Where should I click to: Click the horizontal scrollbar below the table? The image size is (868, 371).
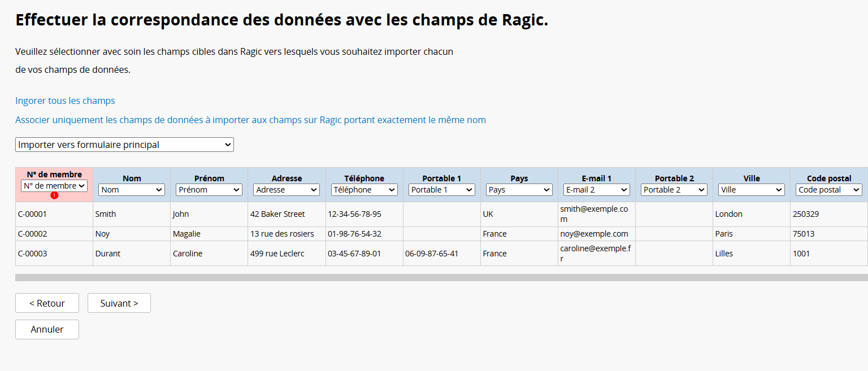point(441,277)
